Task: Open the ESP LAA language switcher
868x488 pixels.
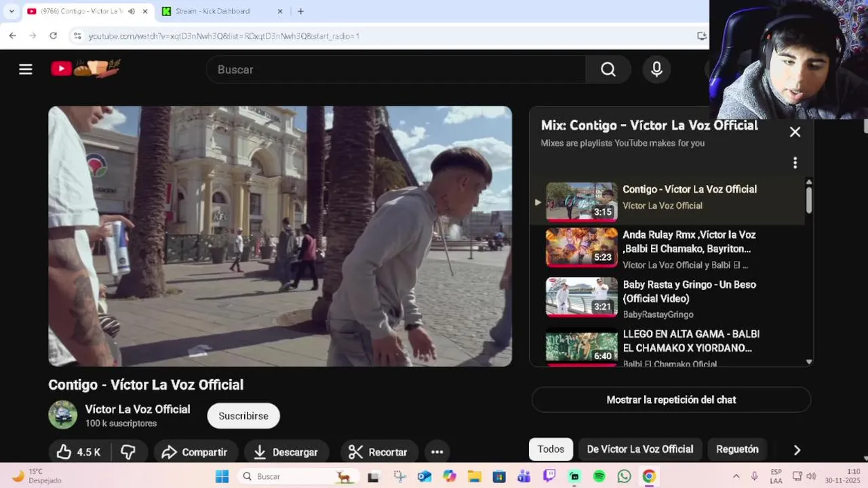Action: tap(776, 476)
